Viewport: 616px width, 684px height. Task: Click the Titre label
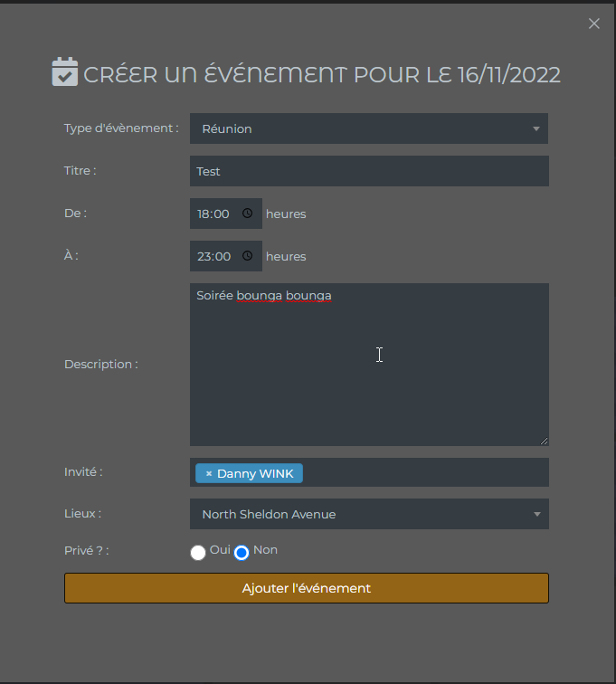click(81, 171)
